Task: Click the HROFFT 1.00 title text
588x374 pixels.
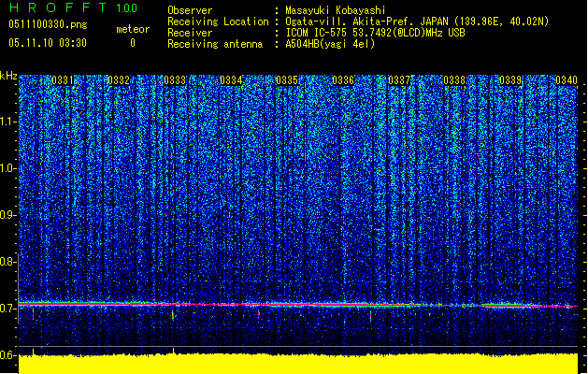Action: [74, 7]
